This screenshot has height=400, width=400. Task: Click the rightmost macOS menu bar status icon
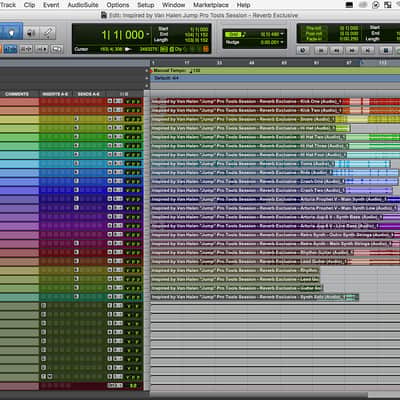[398, 5]
